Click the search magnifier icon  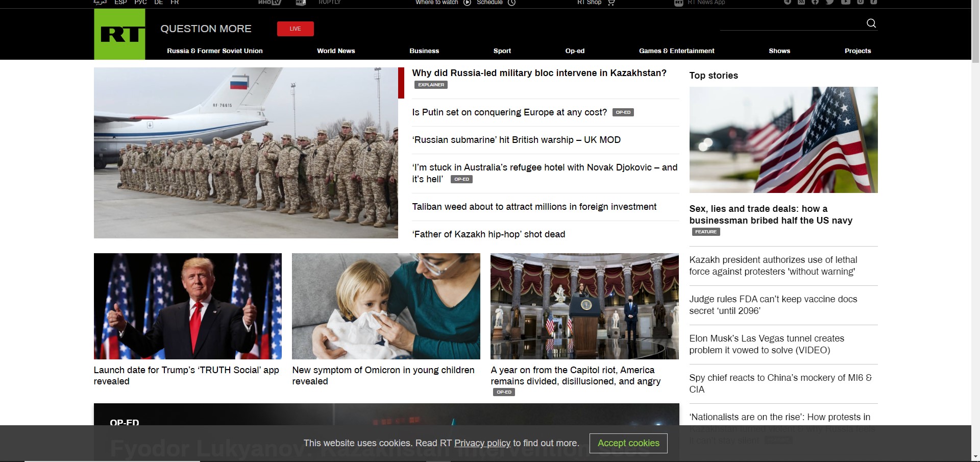871,23
